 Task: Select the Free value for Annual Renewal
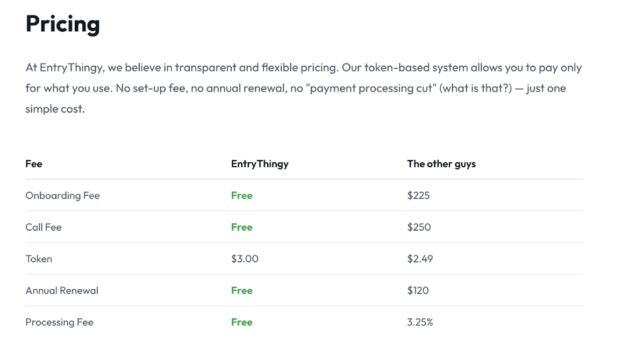[242, 291]
